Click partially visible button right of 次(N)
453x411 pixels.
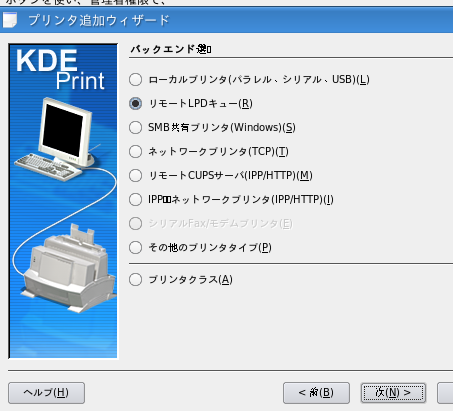click(x=445, y=393)
